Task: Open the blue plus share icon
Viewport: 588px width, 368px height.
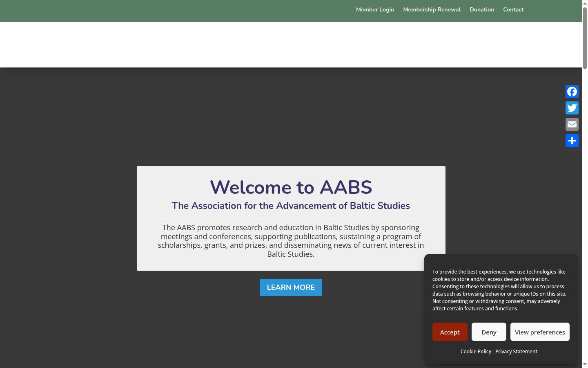Action: [572, 141]
